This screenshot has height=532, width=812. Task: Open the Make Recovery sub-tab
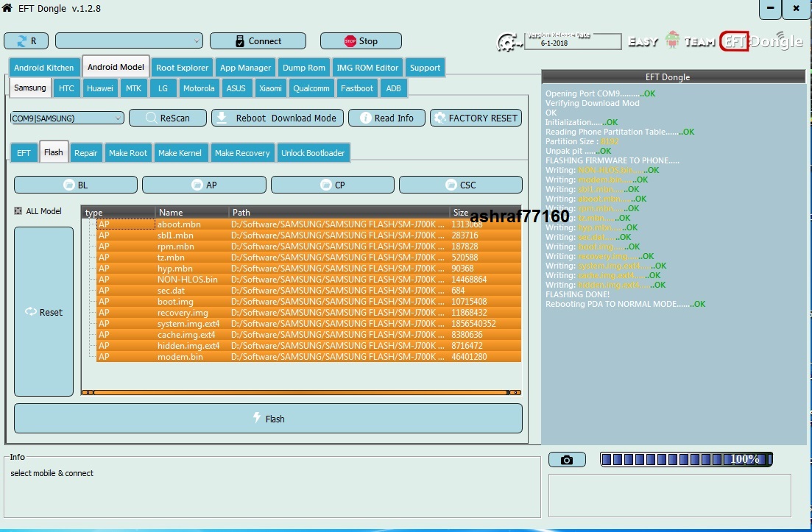pos(242,152)
